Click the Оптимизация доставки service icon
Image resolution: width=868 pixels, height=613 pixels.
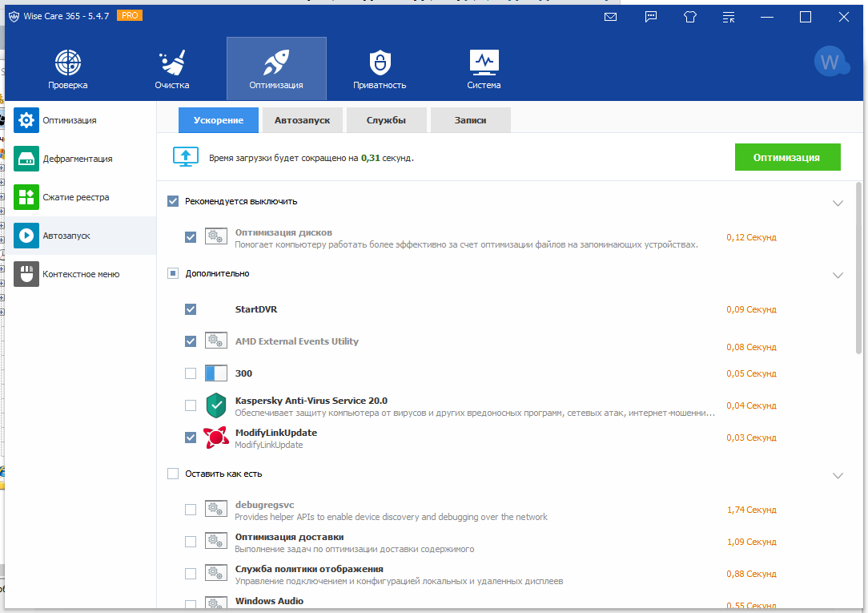(x=216, y=541)
